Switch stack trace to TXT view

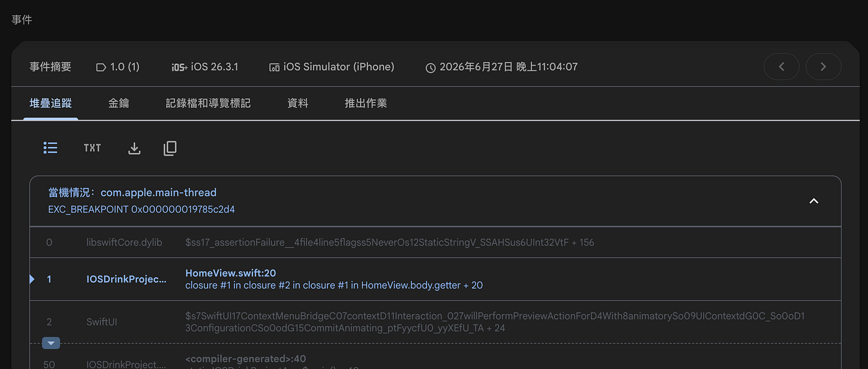point(92,148)
